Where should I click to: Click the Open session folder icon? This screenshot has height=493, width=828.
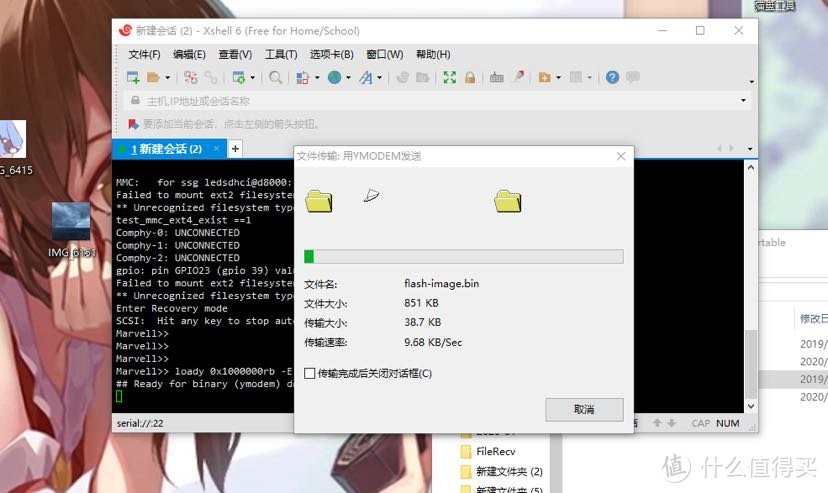pos(153,78)
